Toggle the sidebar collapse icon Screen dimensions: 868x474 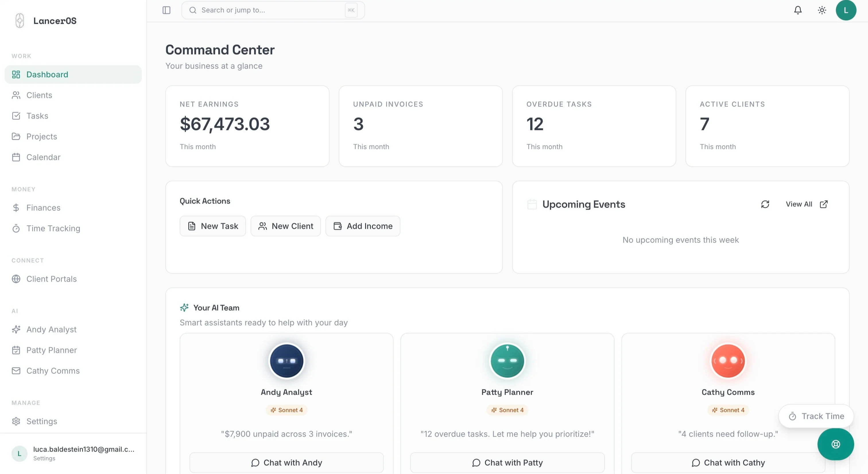tap(166, 10)
